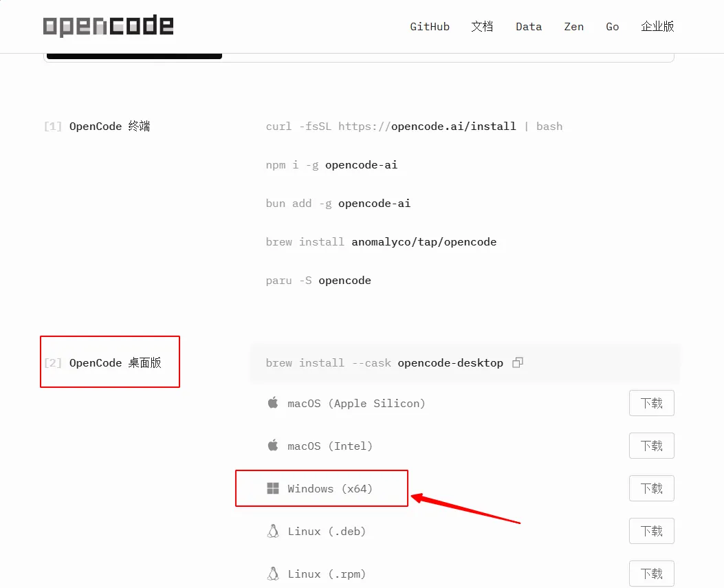Open the Zen navigation item
This screenshot has height=588, width=724.
pyautogui.click(x=573, y=27)
